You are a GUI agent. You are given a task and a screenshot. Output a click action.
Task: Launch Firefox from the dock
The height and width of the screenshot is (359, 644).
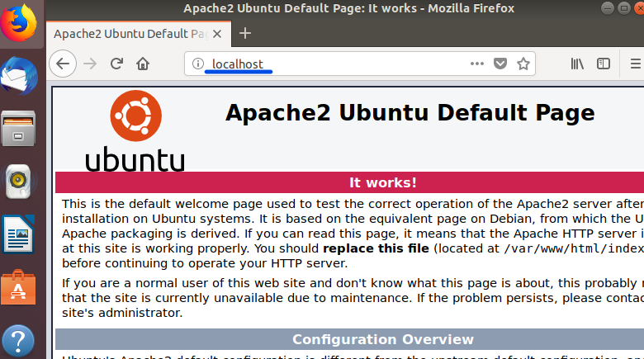point(18,22)
